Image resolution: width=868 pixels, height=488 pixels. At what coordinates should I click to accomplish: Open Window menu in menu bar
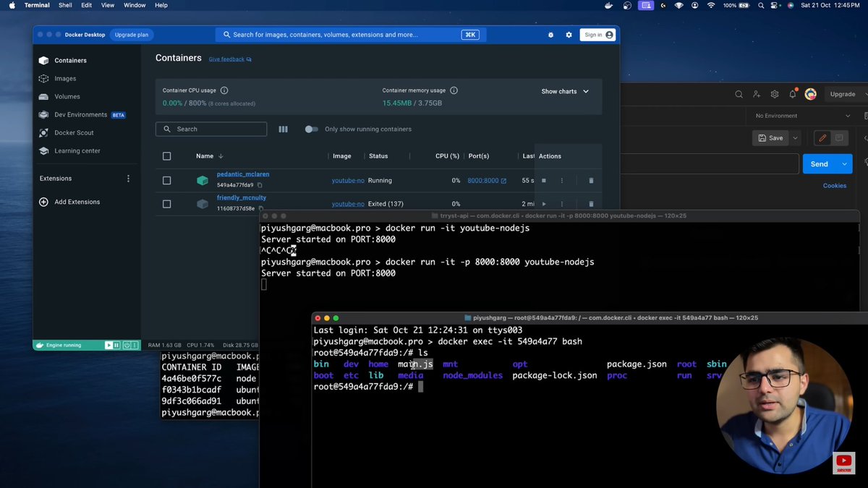click(135, 5)
